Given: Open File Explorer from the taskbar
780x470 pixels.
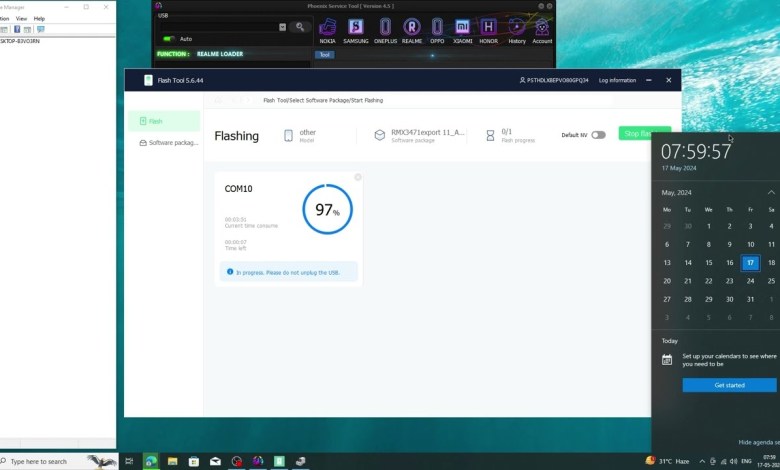Looking at the screenshot, I should tap(173, 461).
